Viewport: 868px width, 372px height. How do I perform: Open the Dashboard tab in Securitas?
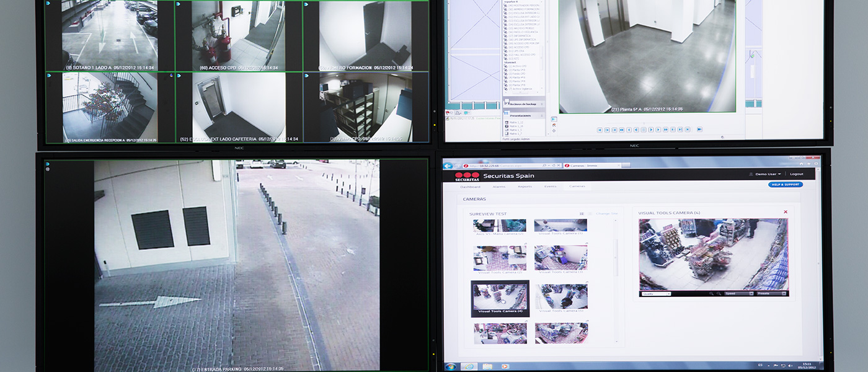(470, 187)
